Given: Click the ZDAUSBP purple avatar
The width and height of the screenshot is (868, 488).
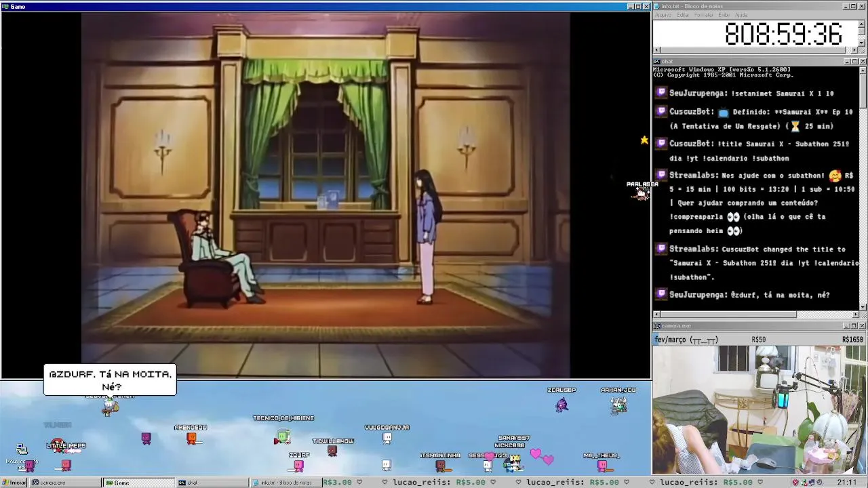Looking at the screenshot, I should [561, 405].
